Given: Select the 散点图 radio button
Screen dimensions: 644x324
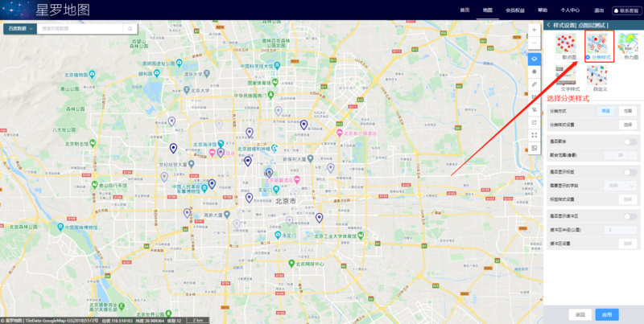Looking at the screenshot, I should (x=557, y=57).
